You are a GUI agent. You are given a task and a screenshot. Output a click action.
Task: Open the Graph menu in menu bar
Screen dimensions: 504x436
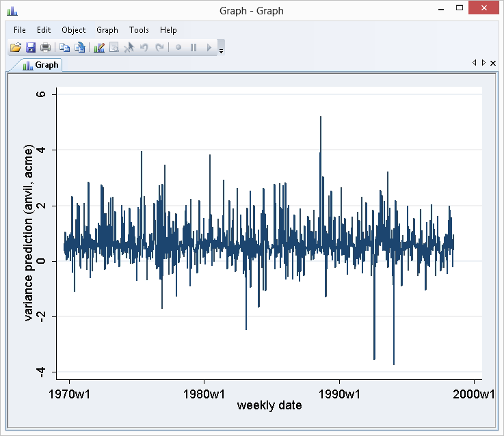pos(107,30)
